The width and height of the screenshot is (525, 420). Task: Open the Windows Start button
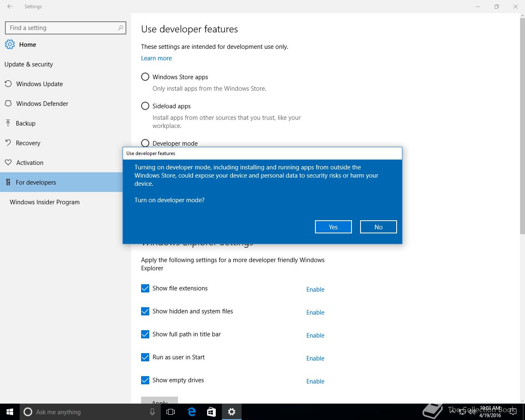(10, 412)
